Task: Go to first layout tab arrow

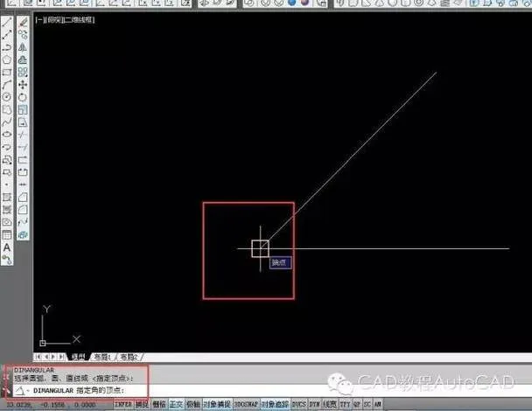Action: (38, 357)
